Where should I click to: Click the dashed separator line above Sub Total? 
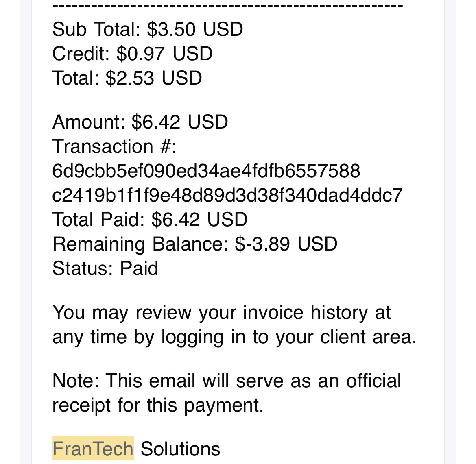coord(227,6)
